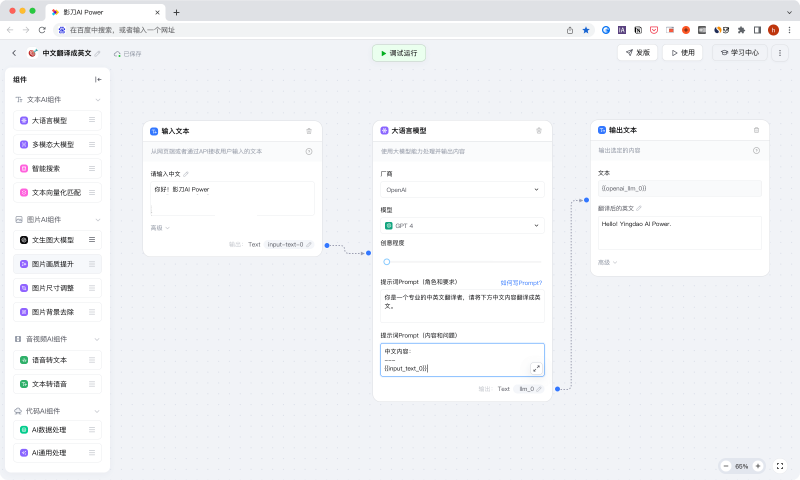This screenshot has height=480, width=800.
Task: Open help icon in 输入文本 node
Action: pyautogui.click(x=309, y=151)
